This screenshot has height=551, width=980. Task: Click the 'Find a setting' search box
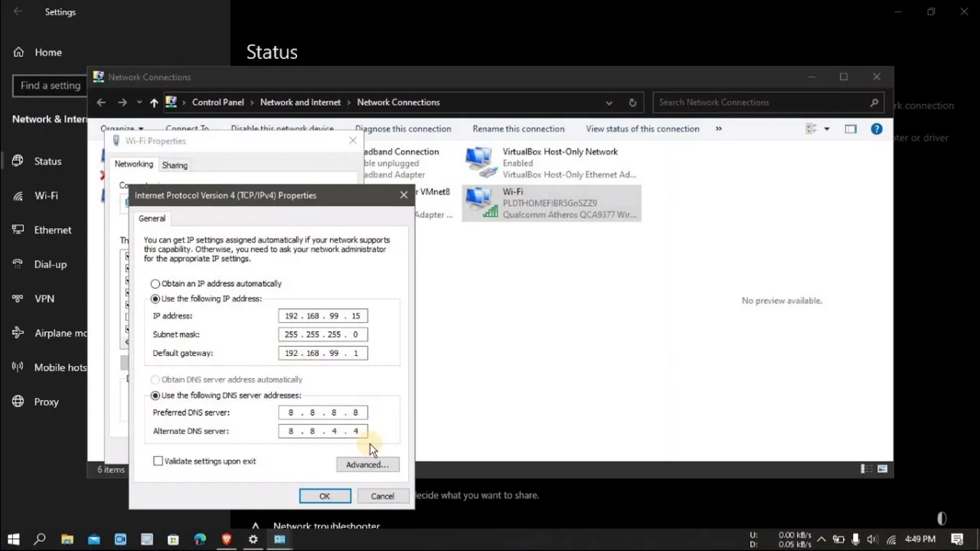(x=51, y=86)
